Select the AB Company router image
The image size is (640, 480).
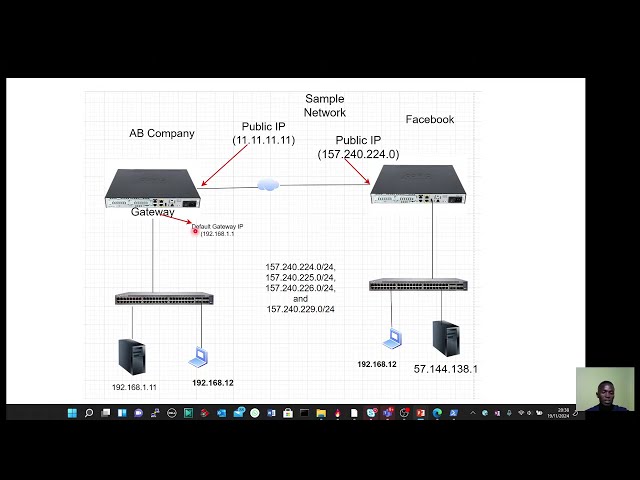[152, 188]
